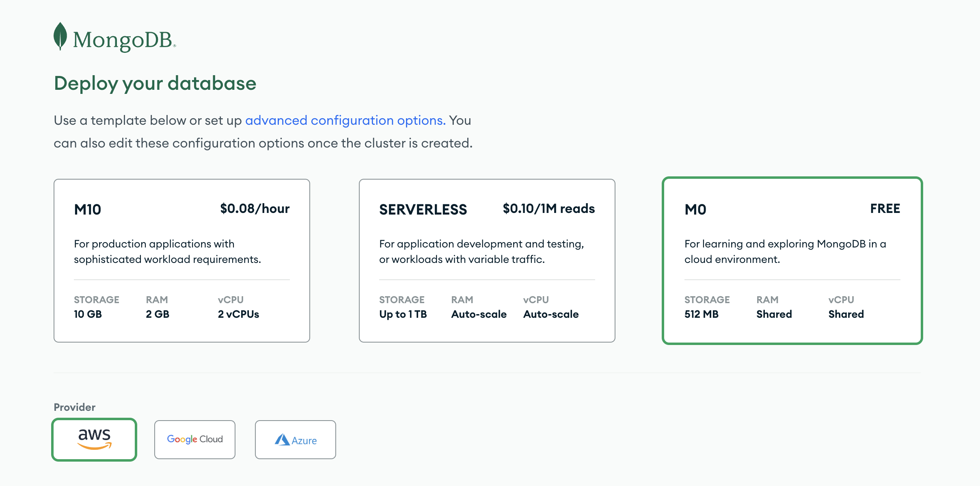
Task: Open advanced configuration options link
Action: [x=345, y=120]
